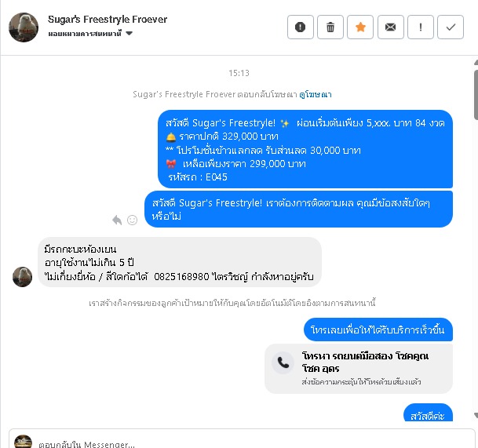Open the ดูโฆษณา view ad link
The image size is (478, 448).
tap(316, 94)
